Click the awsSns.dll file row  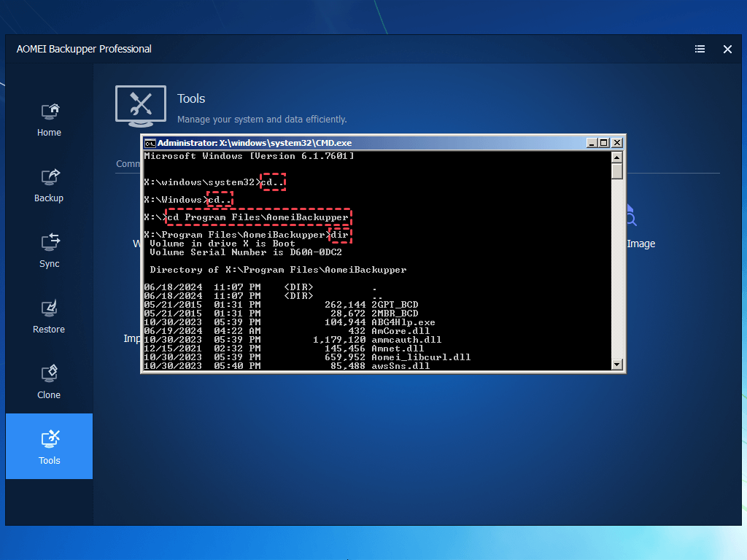pos(287,366)
